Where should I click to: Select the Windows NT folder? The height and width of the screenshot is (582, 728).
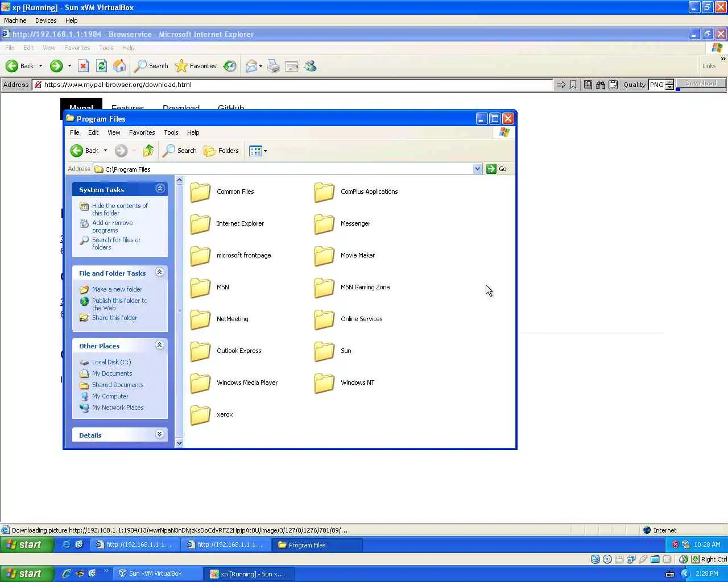[x=344, y=383]
